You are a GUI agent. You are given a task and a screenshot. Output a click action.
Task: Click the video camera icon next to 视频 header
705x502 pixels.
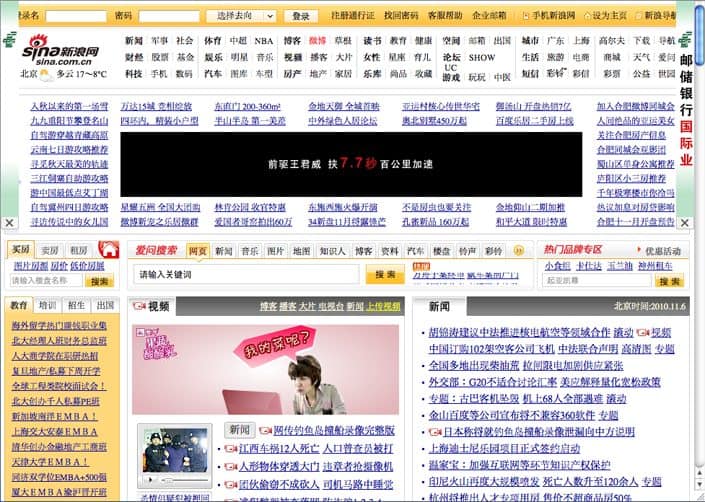point(139,307)
